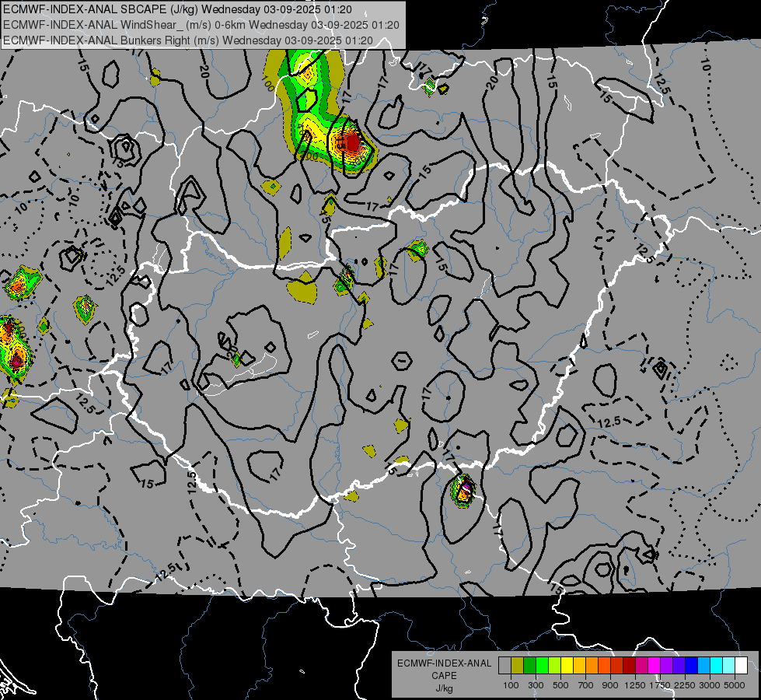Click the pure yellow legend swatch

[x=567, y=666]
